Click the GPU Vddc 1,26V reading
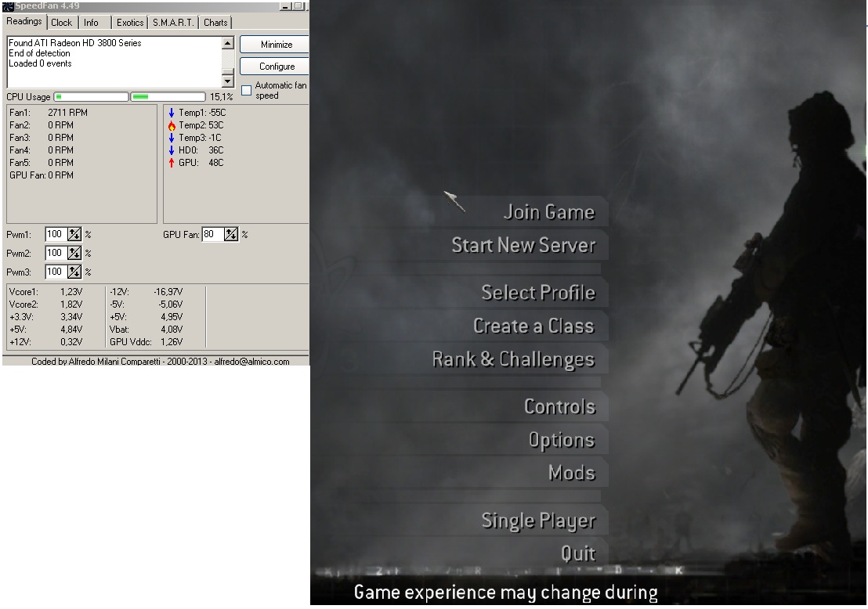This screenshot has width=868, height=609. click(x=146, y=342)
